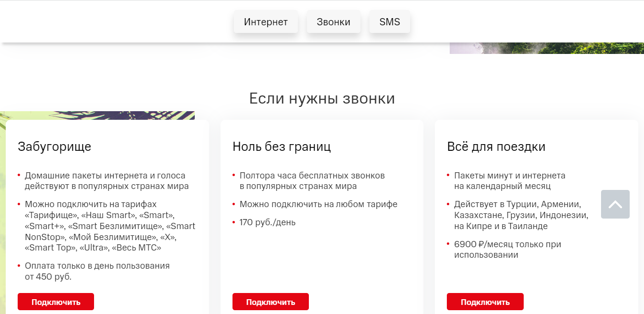644x314 pixels.
Task: Click the scroll-to-top arrow icon
Action: [615, 204]
